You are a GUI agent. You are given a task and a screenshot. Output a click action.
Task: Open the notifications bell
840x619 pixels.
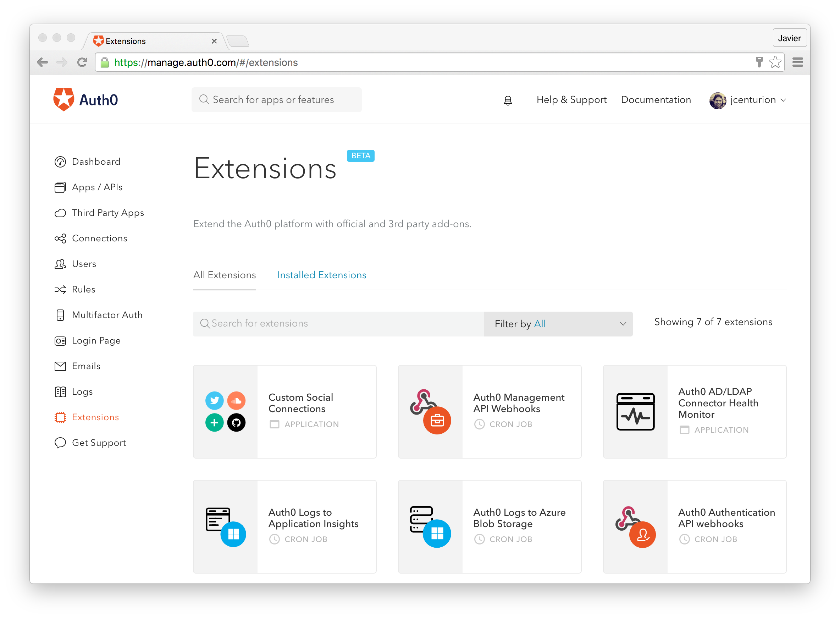pos(508,100)
